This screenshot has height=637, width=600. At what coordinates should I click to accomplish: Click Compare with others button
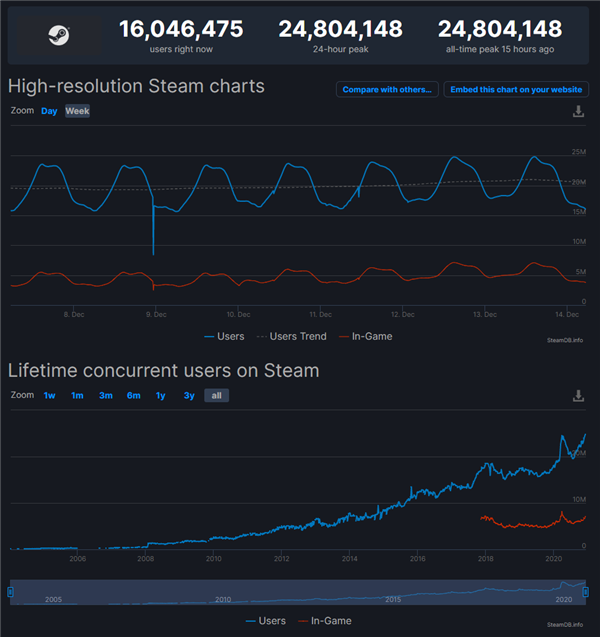(387, 90)
